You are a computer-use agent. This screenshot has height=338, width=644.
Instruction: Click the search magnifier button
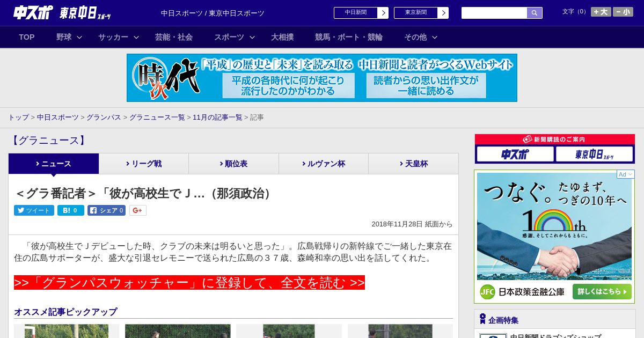click(535, 12)
